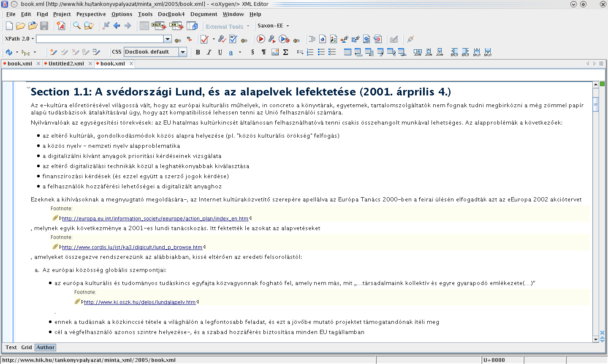
Task: Open the link 'a' button dropdown arrow
Action: coord(240,52)
